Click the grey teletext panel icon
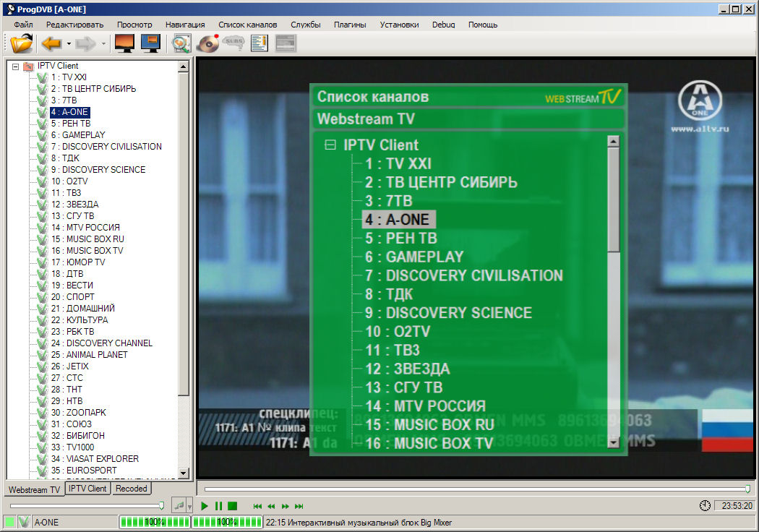The height and width of the screenshot is (532, 759). (x=285, y=43)
